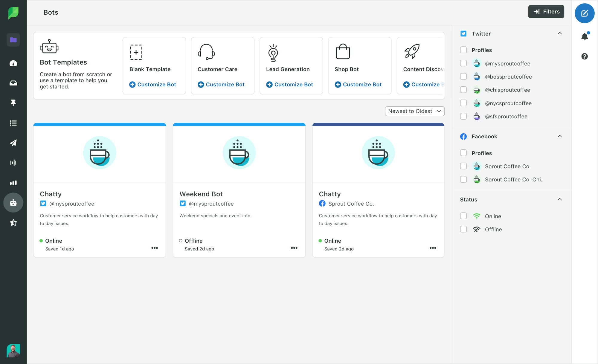598x364 pixels.
Task: Click Customize Bot under Lead Generation
Action: point(289,85)
